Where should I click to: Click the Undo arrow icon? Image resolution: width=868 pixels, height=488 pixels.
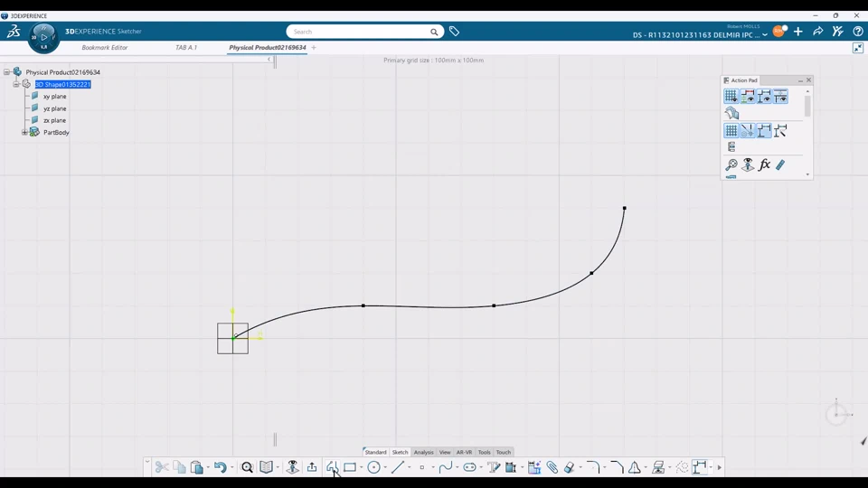click(220, 467)
